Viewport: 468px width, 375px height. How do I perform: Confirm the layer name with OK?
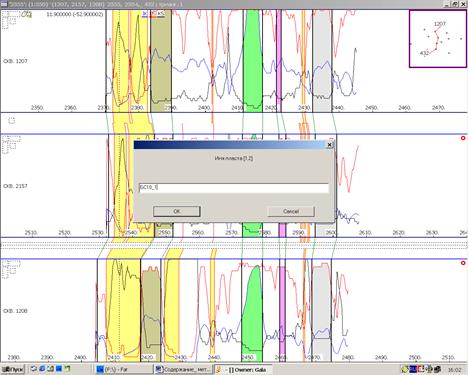pyautogui.click(x=177, y=211)
